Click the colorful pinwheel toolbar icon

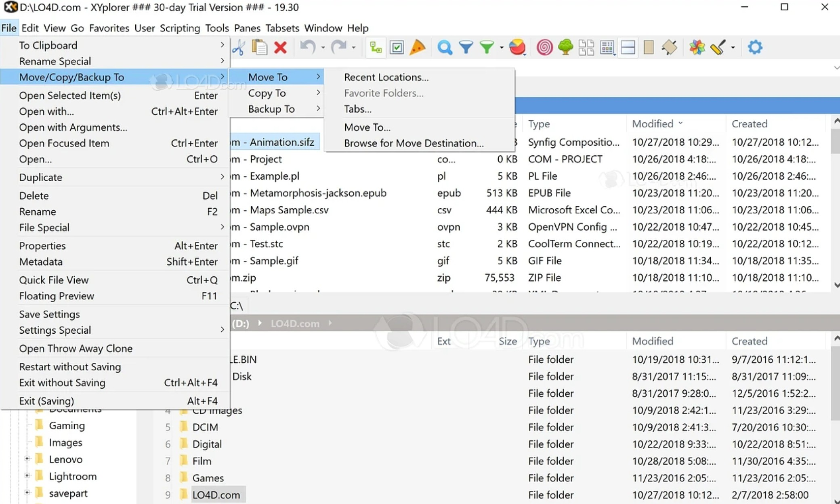coord(697,48)
